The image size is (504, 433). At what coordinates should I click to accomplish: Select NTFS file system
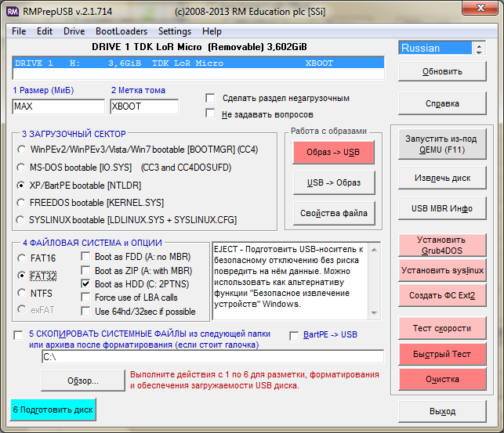tap(22, 293)
